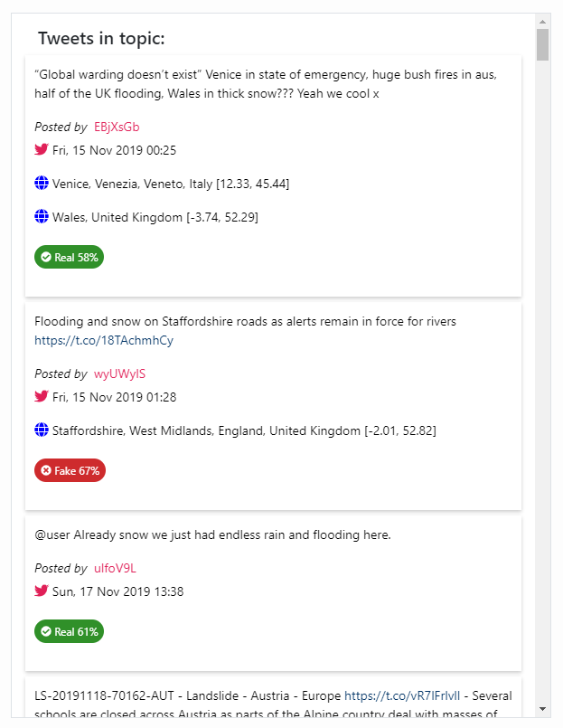Click the globe icon next to Venice location

42,183
